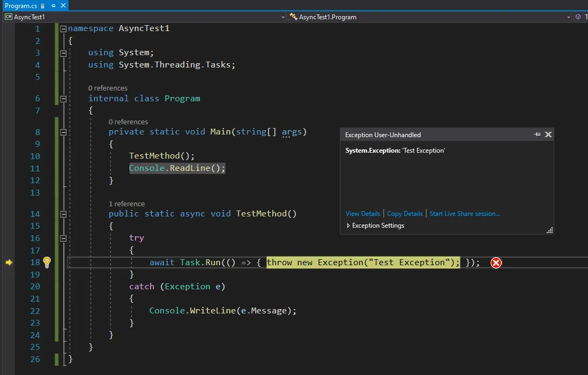The height and width of the screenshot is (375, 588).
Task: Open View Details link
Action: (363, 213)
